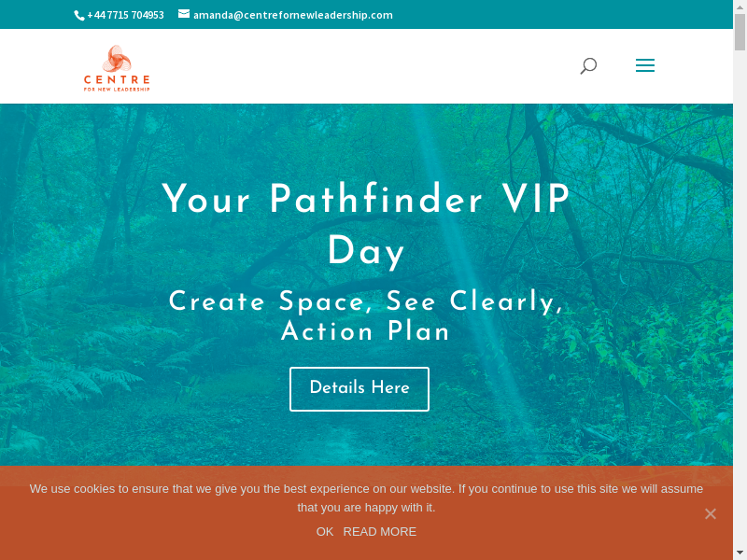Open the READ MORE cookie link

(x=379, y=531)
